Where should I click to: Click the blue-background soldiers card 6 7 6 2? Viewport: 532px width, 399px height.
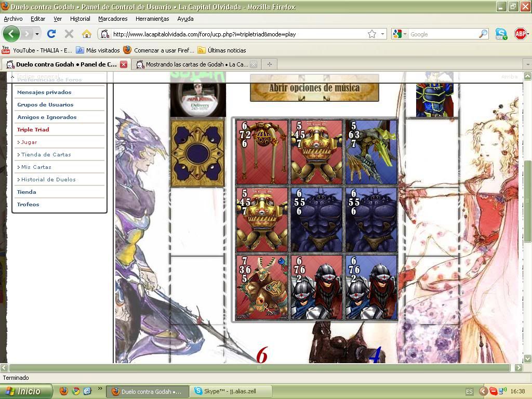point(371,287)
